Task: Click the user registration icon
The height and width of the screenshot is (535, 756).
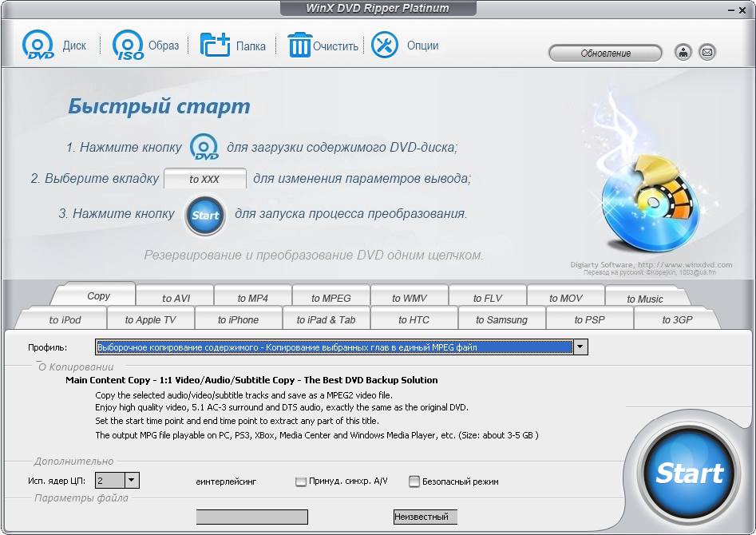Action: coord(683,53)
